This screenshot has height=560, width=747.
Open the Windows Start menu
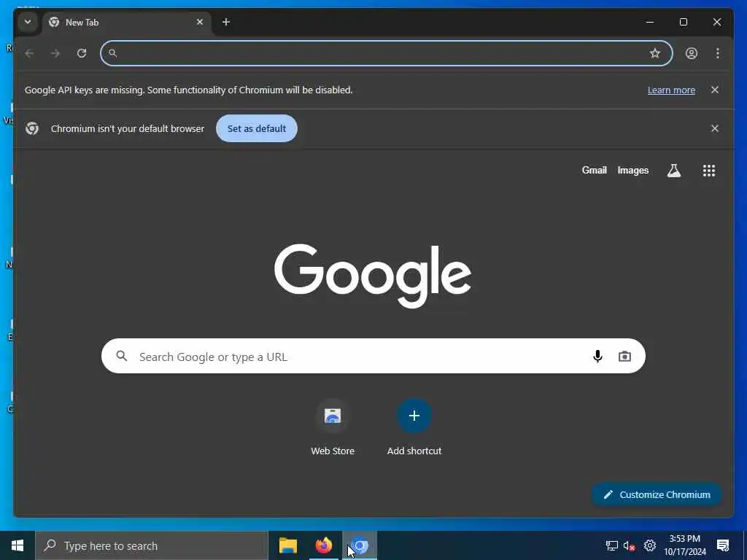[18, 545]
